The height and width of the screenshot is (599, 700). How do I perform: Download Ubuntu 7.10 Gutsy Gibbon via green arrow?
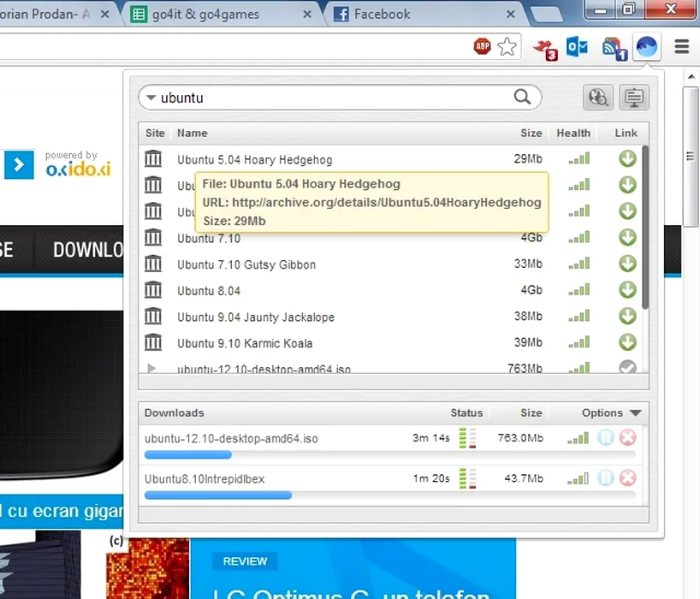point(627,264)
